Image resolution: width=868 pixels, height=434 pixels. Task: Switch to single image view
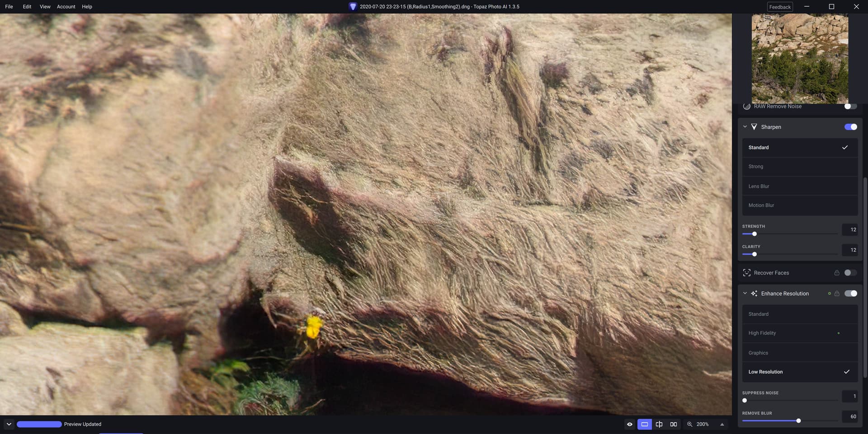[x=644, y=424]
